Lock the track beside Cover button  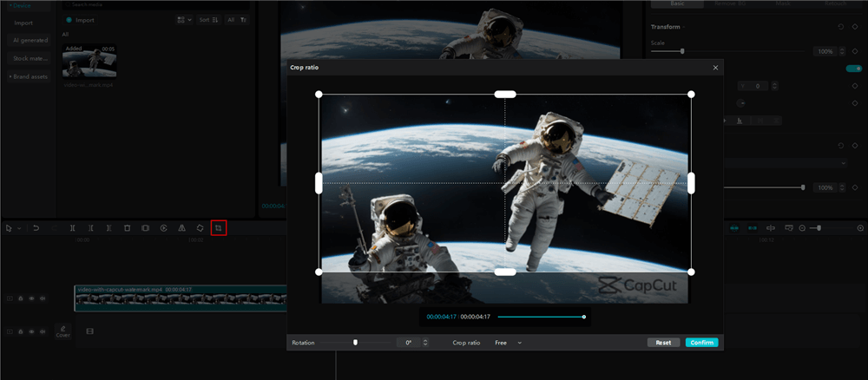coord(21,331)
